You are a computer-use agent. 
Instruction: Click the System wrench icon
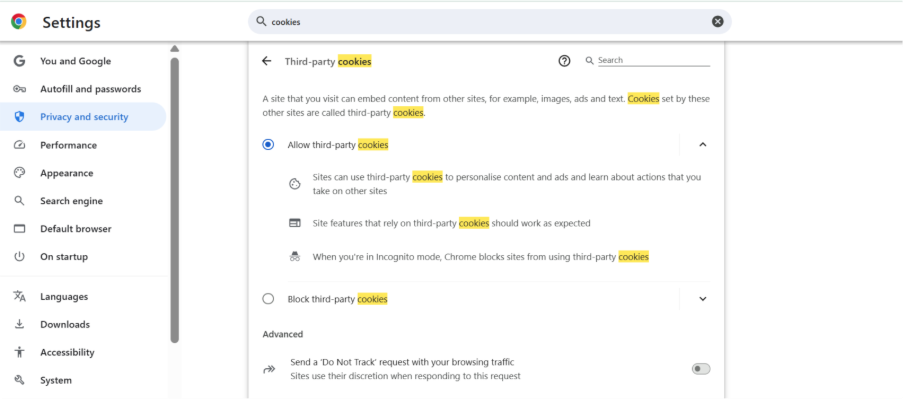pos(20,380)
